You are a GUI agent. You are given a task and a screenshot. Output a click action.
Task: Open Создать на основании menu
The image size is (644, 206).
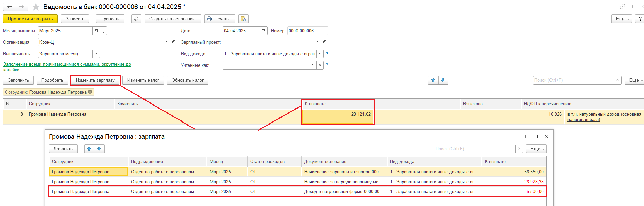[172, 19]
